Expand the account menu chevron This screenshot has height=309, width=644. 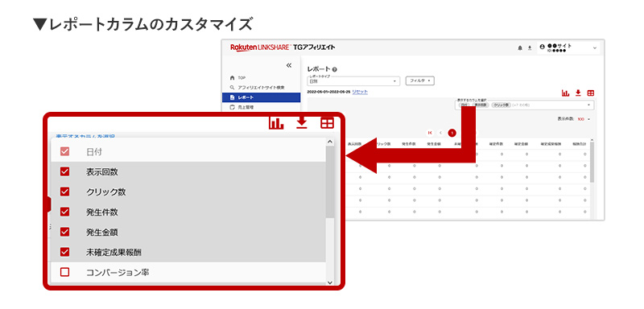tap(595, 48)
